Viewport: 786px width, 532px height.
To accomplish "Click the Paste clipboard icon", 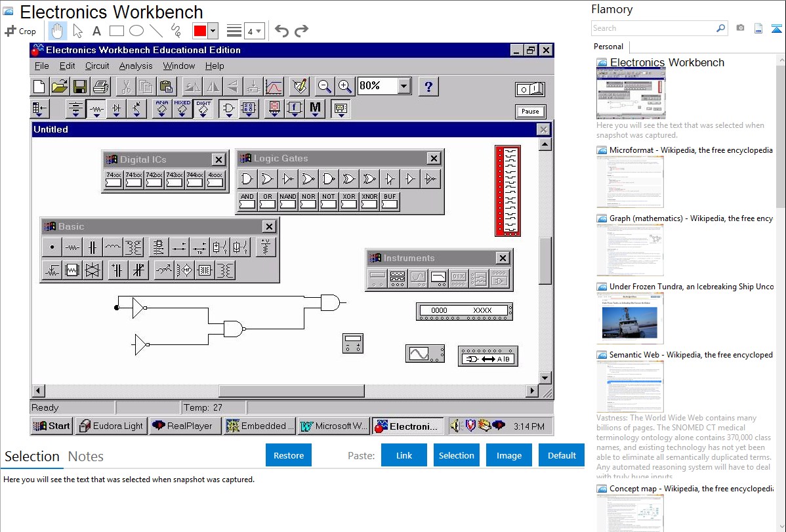I will tap(166, 86).
